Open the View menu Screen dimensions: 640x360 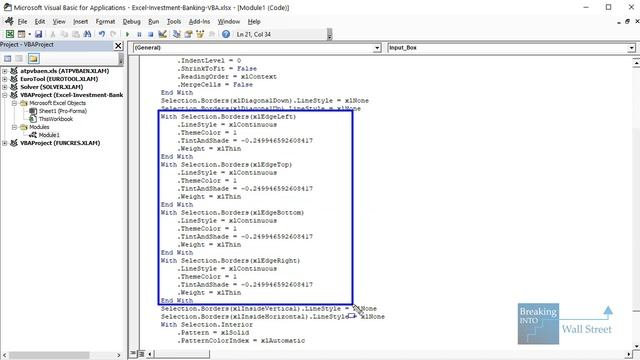click(x=59, y=22)
